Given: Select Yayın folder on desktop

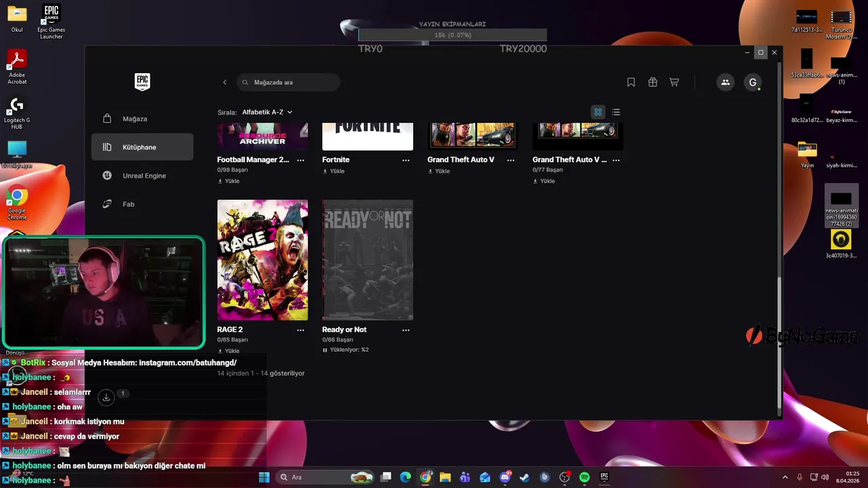Looking at the screenshot, I should [807, 155].
